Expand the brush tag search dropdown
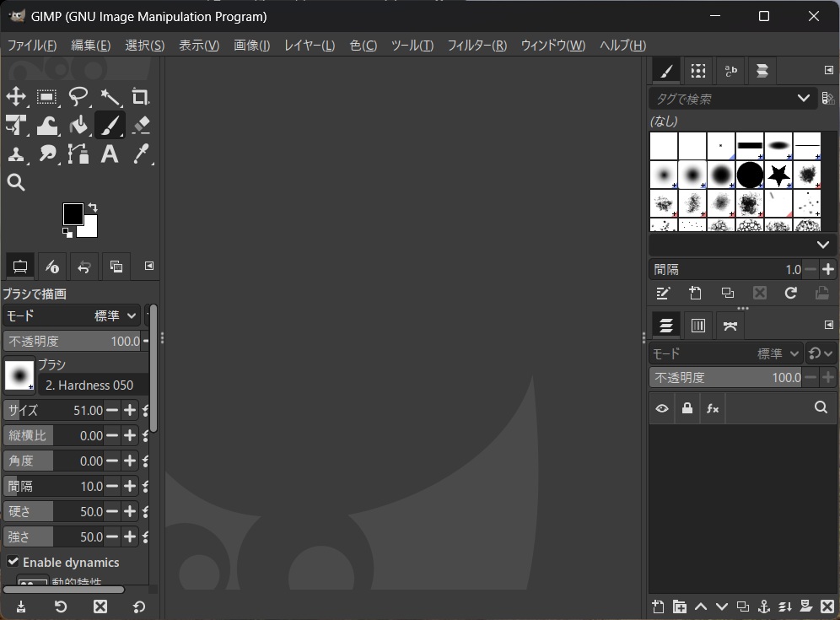This screenshot has height=620, width=840. [x=803, y=99]
